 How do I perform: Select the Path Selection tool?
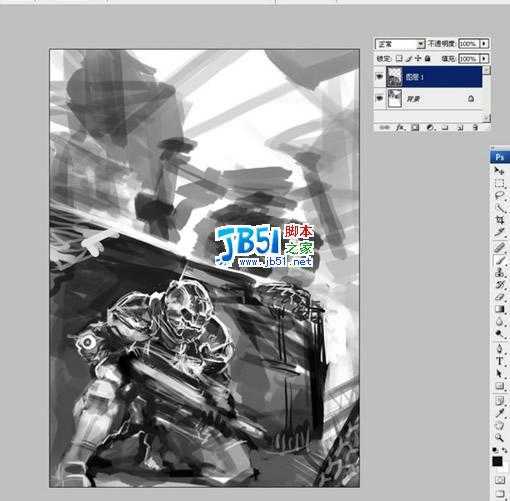tap(499, 373)
